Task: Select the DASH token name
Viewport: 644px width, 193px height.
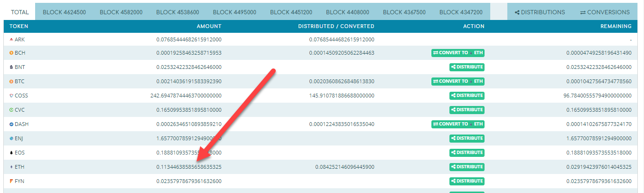Action: pos(21,125)
